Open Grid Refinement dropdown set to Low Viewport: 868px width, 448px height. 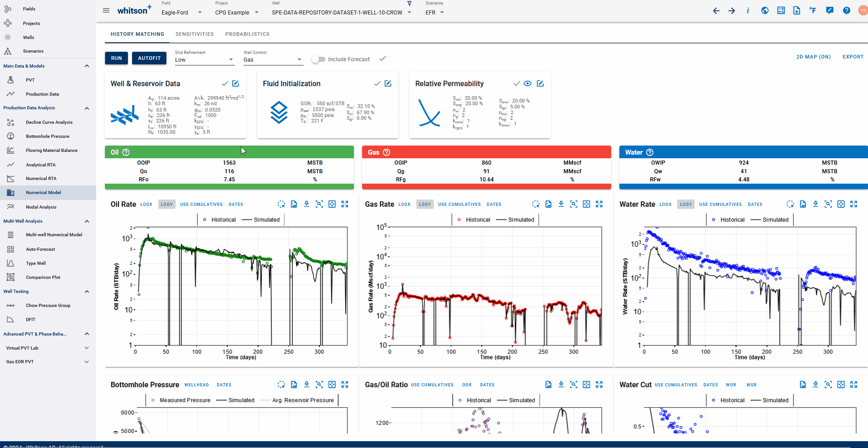tap(204, 60)
